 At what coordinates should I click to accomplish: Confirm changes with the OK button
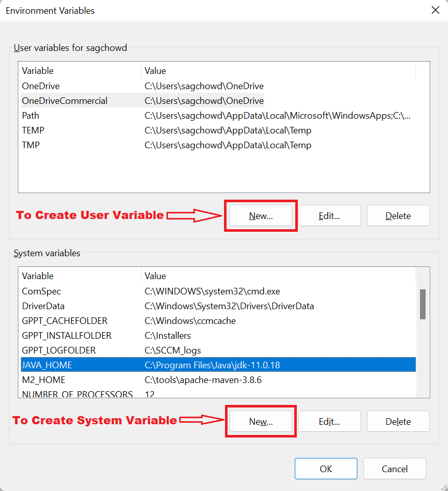(x=326, y=468)
